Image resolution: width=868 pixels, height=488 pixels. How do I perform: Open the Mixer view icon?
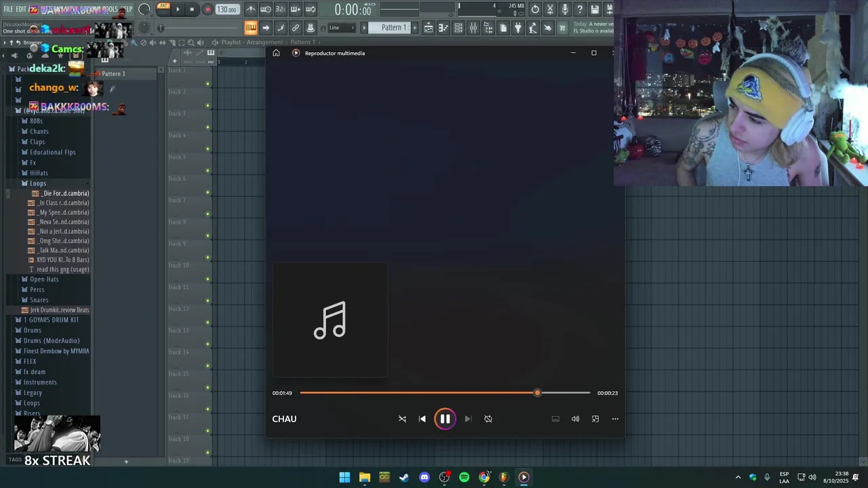point(473,28)
